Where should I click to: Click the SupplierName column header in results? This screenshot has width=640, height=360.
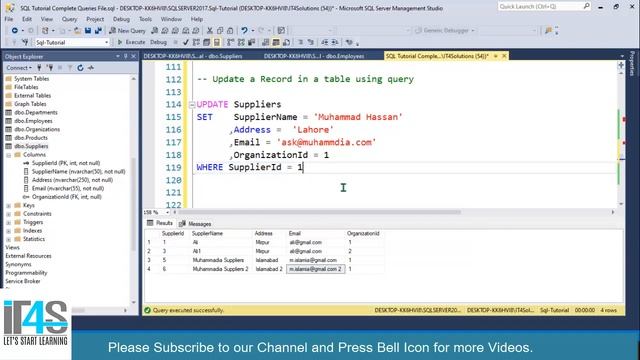[207, 233]
